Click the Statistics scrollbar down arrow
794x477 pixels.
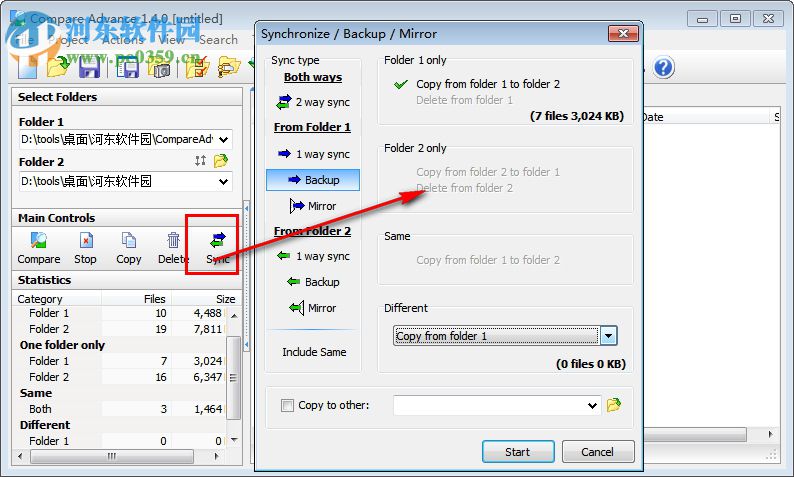click(x=234, y=440)
